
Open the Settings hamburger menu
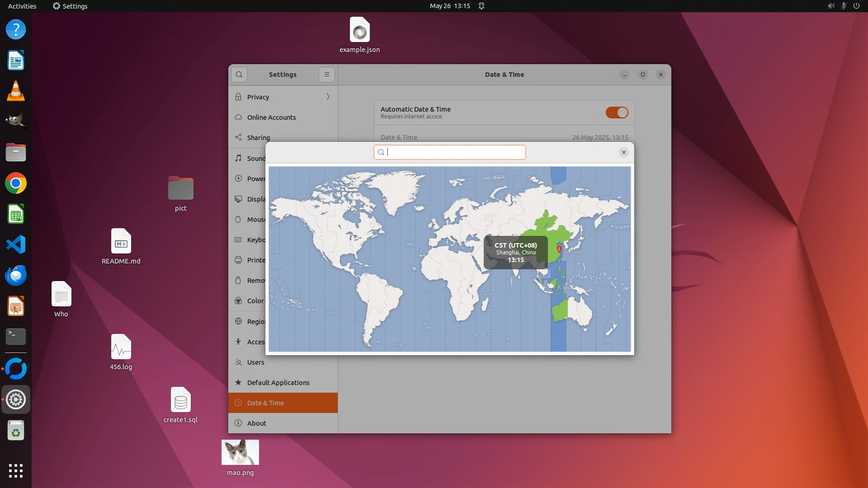[327, 75]
